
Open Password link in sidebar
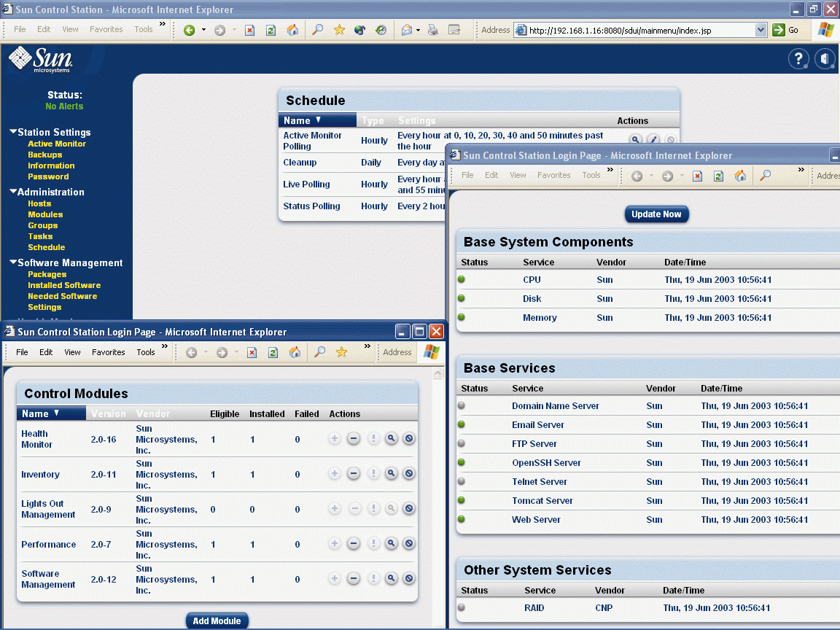coord(48,176)
